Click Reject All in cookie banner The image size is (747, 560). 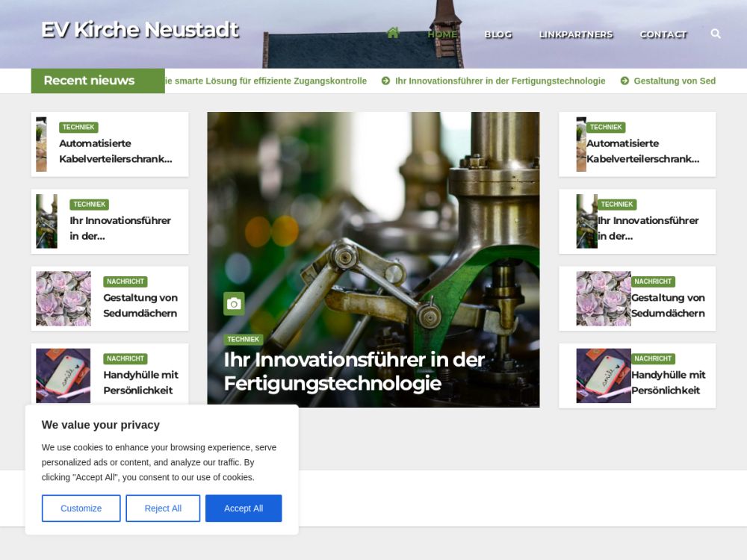(x=163, y=508)
